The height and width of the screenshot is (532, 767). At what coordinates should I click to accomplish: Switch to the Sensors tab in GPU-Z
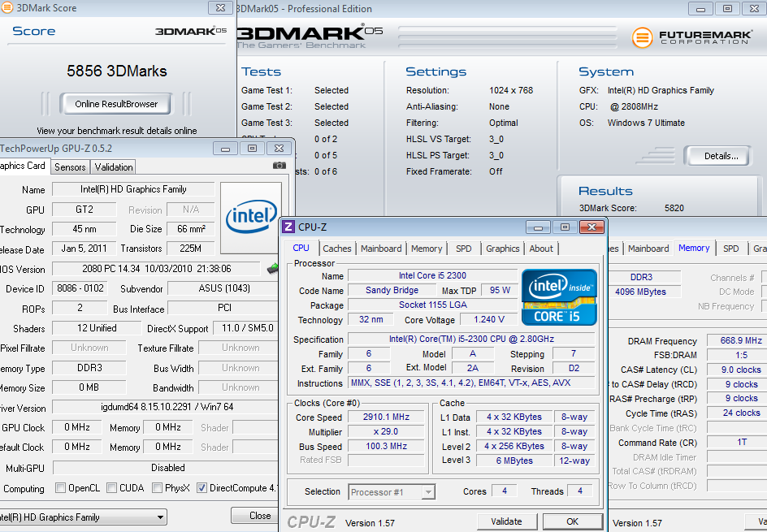(x=70, y=167)
